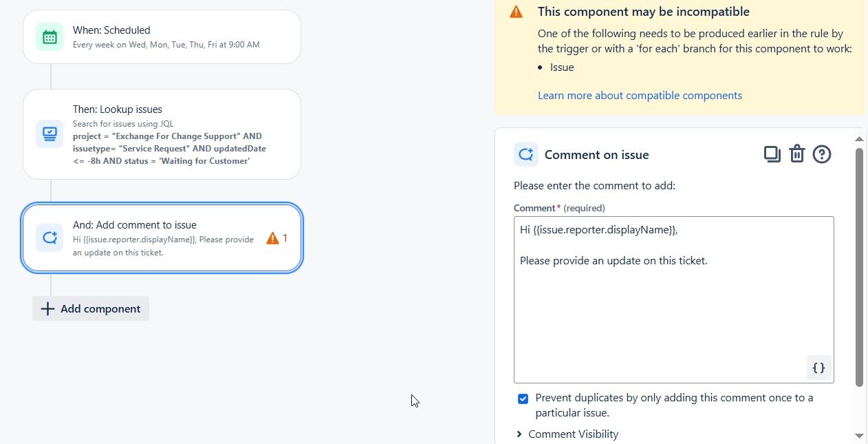Uncheck the Prevent duplicates checkbox

pyautogui.click(x=523, y=399)
